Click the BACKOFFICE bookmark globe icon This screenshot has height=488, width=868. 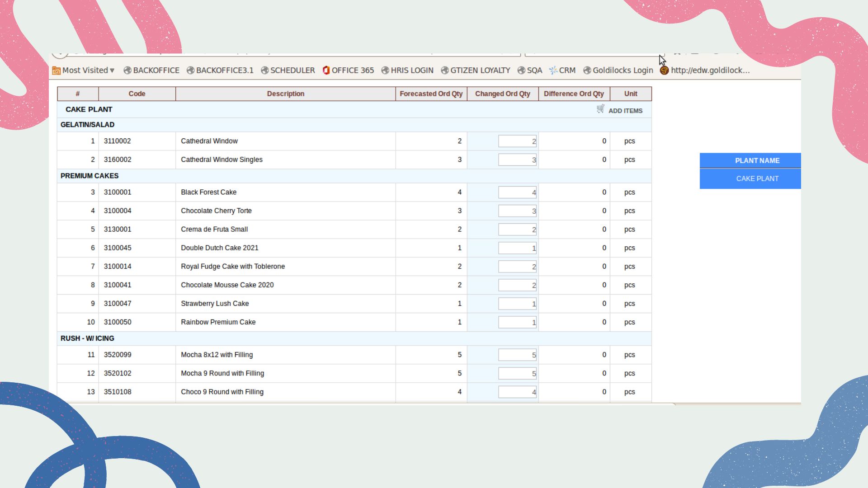coord(127,70)
